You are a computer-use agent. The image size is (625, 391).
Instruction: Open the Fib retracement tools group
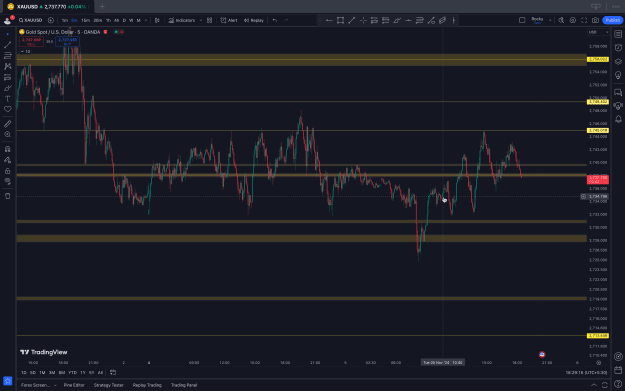tap(8, 55)
